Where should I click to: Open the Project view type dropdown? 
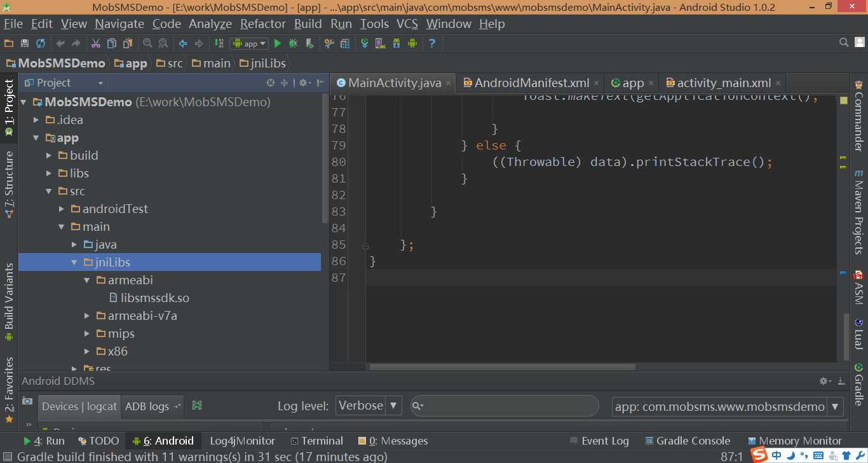pyautogui.click(x=64, y=83)
